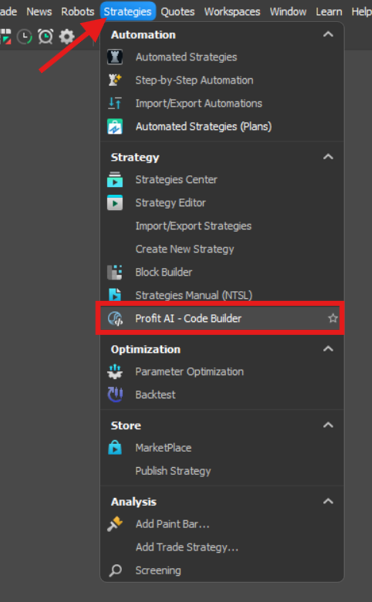The image size is (372, 602).
Task: Select Add Paint Bar... entry
Action: 222,524
